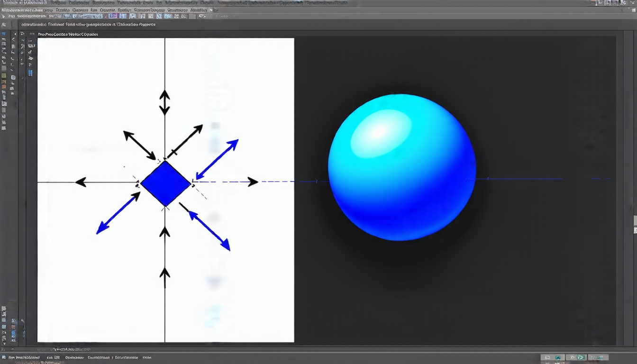Select the blue diamond shape on the canvas
The width and height of the screenshot is (637, 364).
165,183
